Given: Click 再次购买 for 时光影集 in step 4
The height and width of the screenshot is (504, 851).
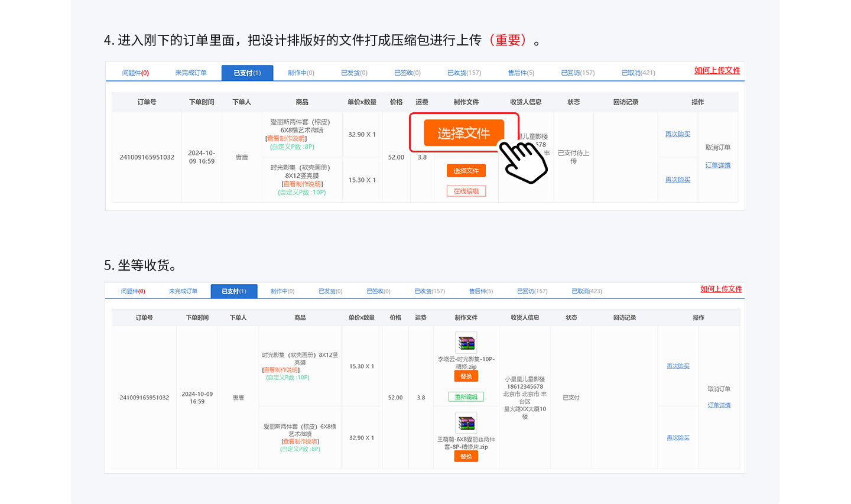Looking at the screenshot, I should tap(677, 180).
